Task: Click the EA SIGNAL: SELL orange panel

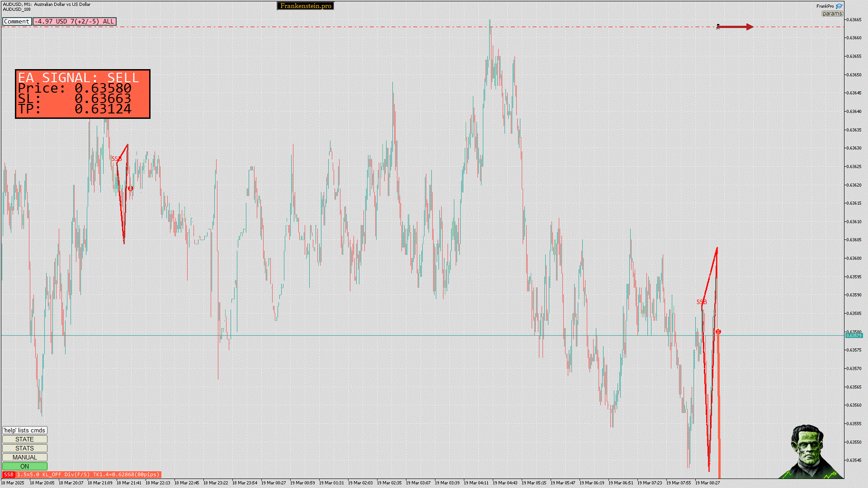Action: click(83, 94)
